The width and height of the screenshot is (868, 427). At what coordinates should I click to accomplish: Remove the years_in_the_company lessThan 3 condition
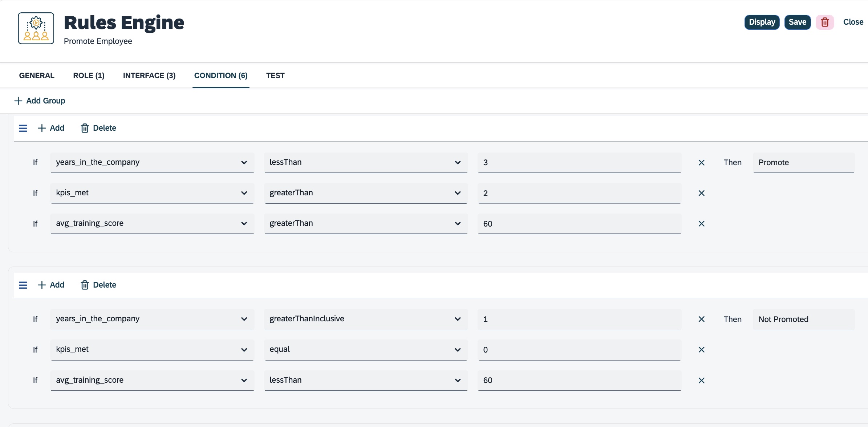(701, 163)
